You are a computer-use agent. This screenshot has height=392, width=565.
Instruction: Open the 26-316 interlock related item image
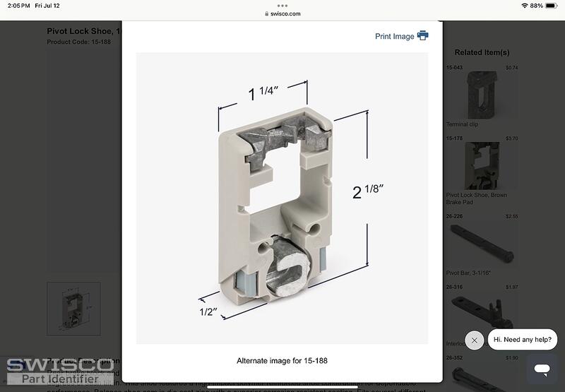482,312
